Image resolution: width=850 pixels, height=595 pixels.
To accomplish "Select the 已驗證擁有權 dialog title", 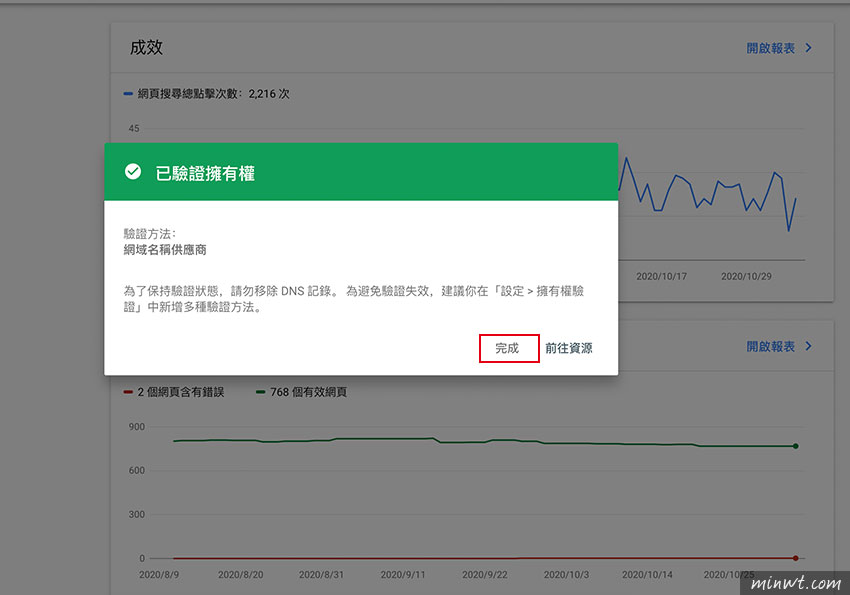I will tap(205, 173).
